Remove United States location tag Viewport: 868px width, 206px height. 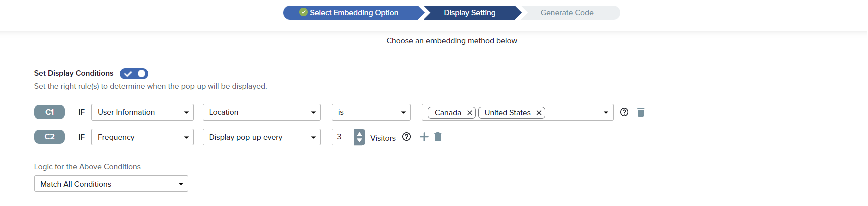[x=539, y=113]
